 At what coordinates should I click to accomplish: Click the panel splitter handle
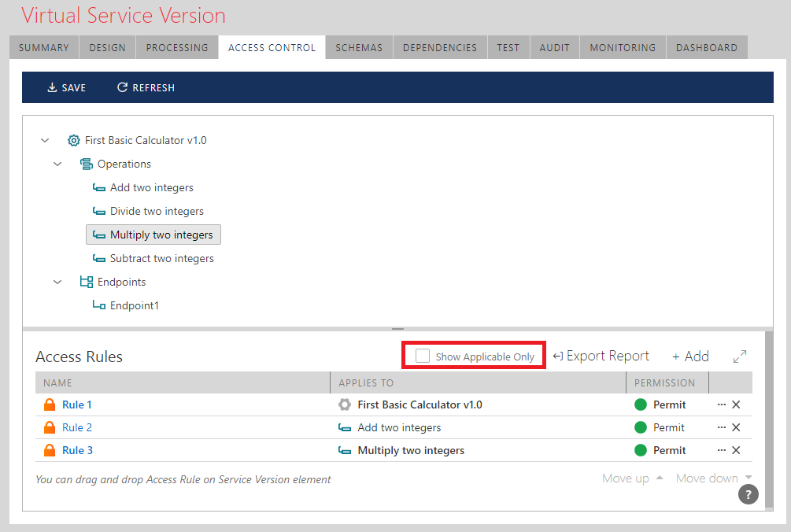pyautogui.click(x=397, y=329)
